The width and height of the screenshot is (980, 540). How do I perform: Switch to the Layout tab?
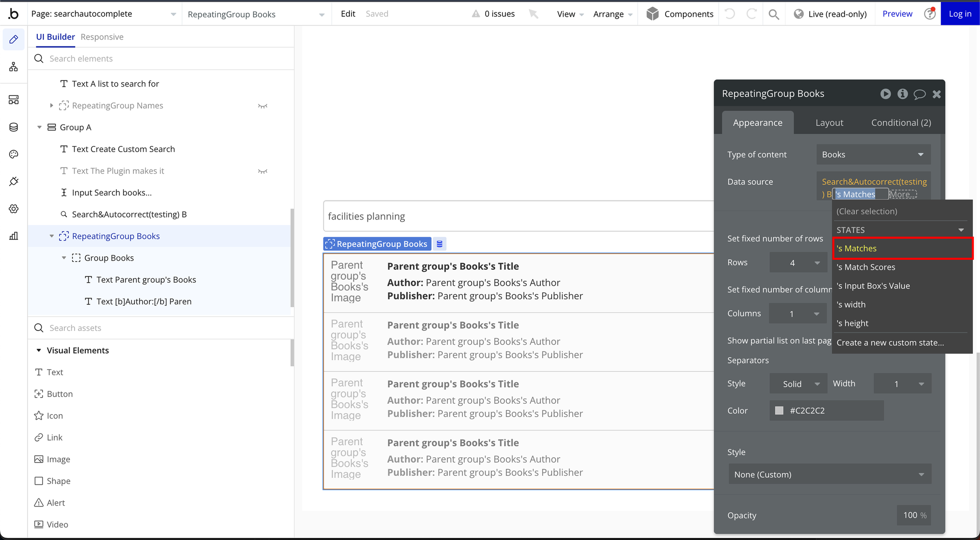tap(829, 122)
